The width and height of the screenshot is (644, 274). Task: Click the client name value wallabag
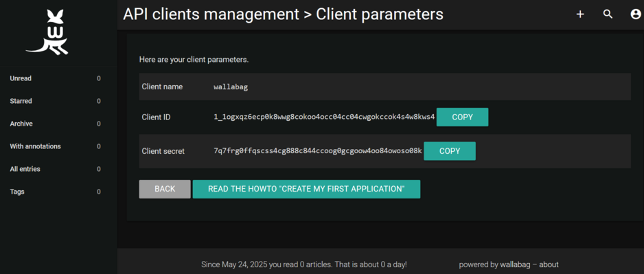pyautogui.click(x=231, y=87)
